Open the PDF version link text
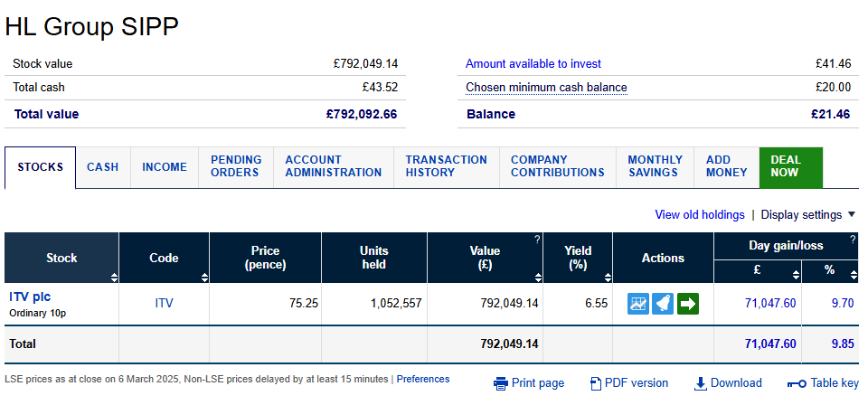Screen dimensions: 868x405 pyautogui.click(x=636, y=383)
